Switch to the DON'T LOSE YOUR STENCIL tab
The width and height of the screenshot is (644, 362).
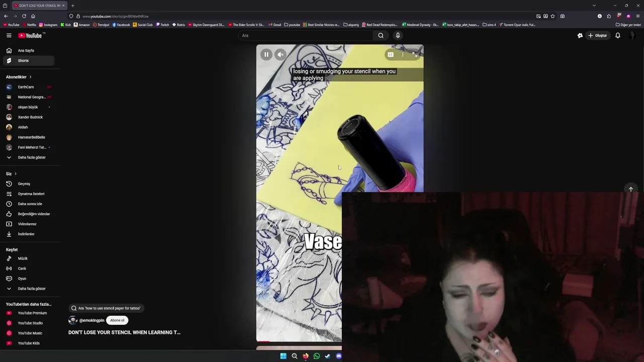point(39,6)
